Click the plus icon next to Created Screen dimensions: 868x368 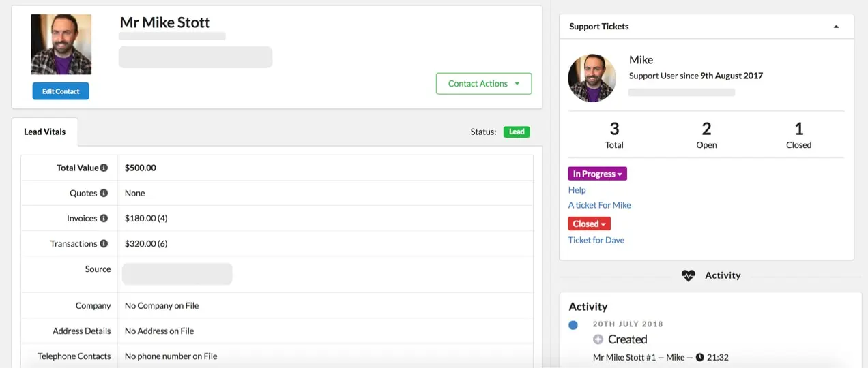pos(598,339)
